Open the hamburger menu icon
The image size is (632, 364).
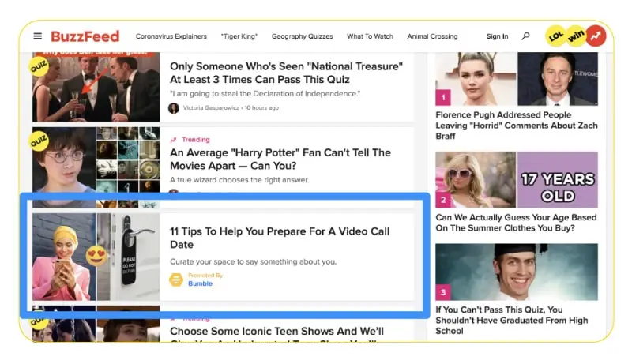click(37, 36)
